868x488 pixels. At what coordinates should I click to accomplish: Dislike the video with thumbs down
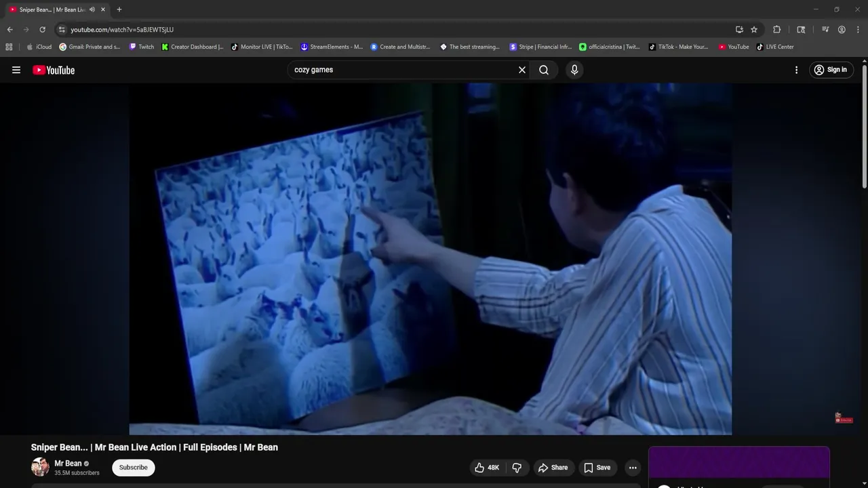[517, 468]
